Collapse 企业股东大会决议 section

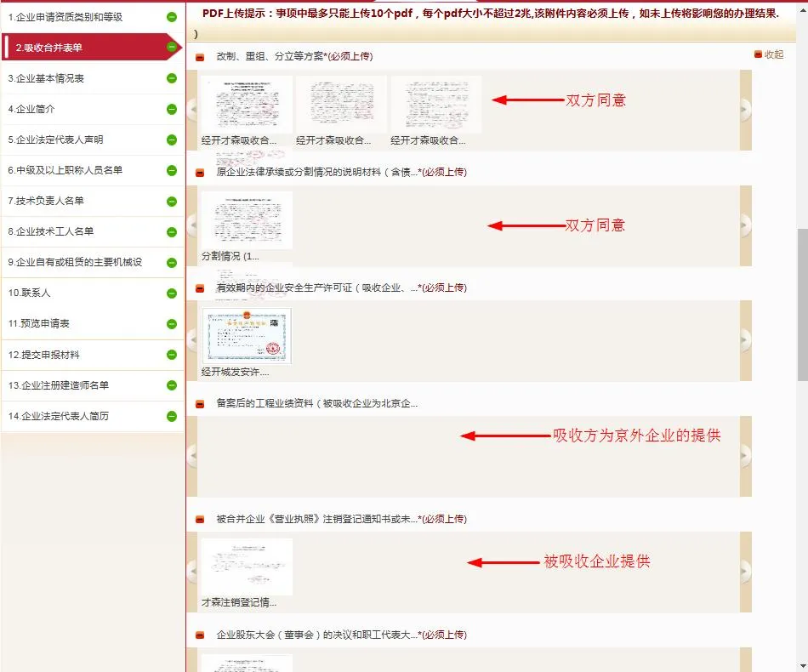[x=200, y=635]
